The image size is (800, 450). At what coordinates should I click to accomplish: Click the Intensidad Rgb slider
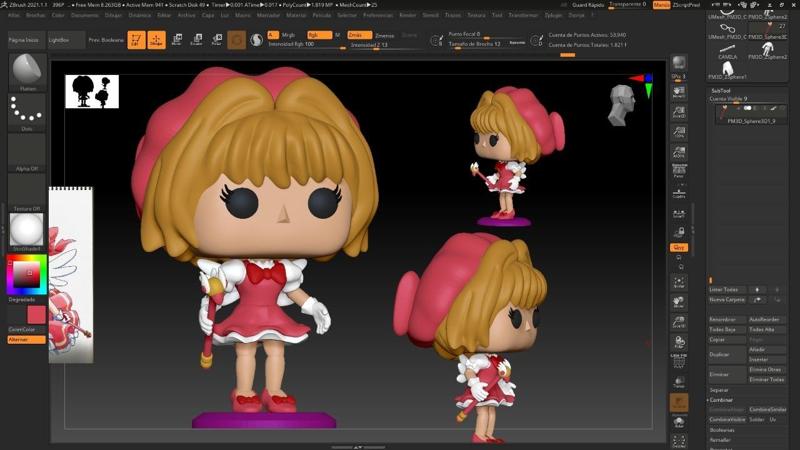click(x=307, y=45)
